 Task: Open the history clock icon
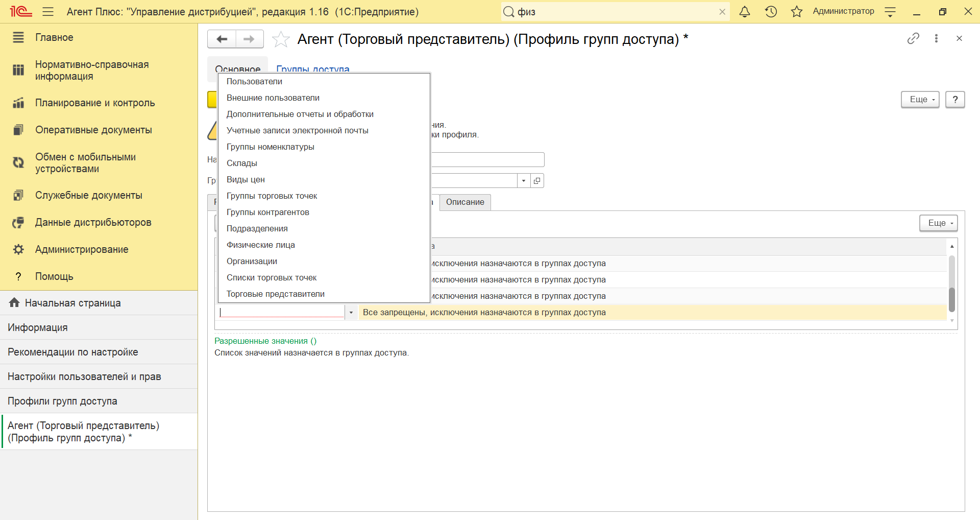[x=771, y=11]
